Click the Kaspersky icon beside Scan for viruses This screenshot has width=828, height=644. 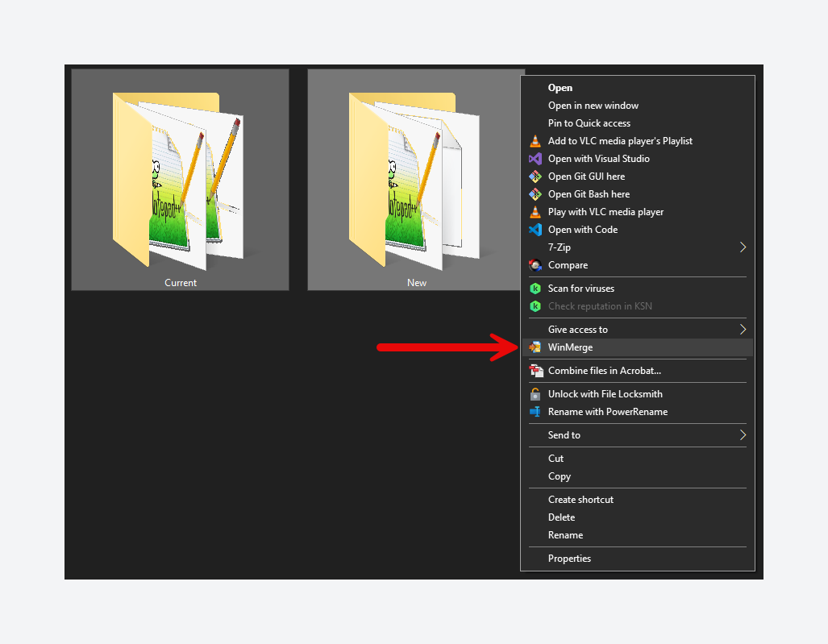(x=535, y=289)
